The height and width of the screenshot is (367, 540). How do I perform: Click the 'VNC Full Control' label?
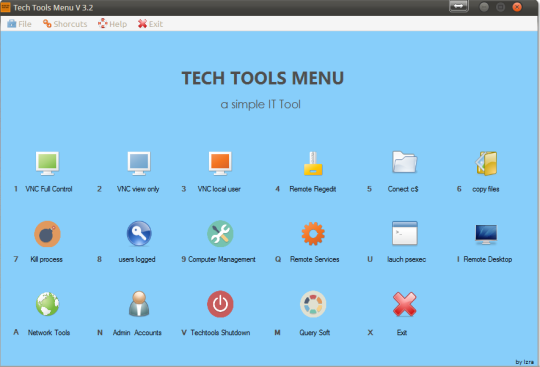(49, 189)
